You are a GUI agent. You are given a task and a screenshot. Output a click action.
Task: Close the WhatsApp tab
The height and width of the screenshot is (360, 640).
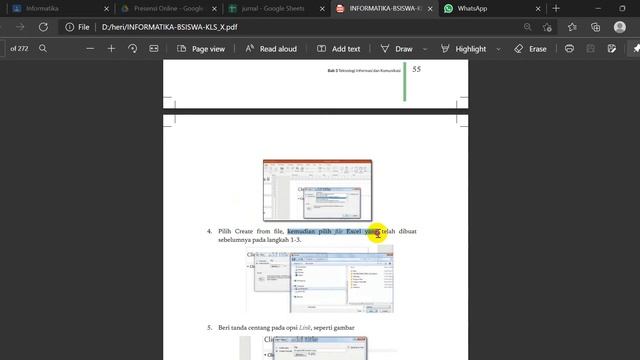tap(538, 9)
